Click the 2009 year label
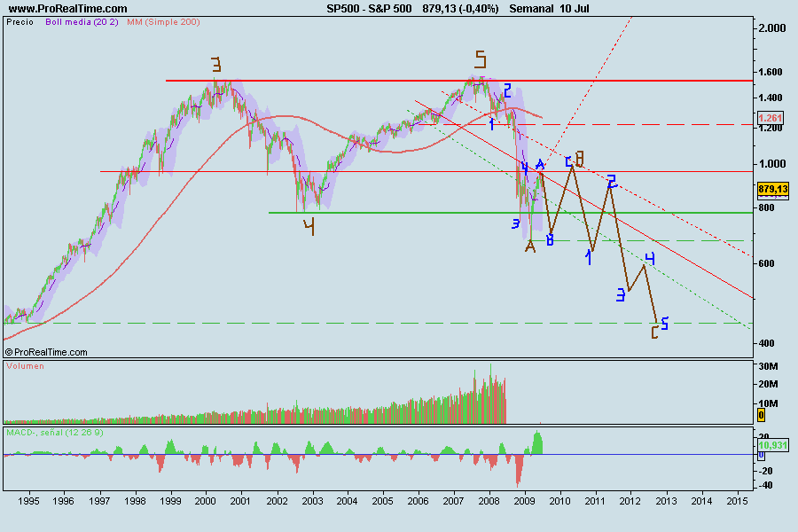 524,501
